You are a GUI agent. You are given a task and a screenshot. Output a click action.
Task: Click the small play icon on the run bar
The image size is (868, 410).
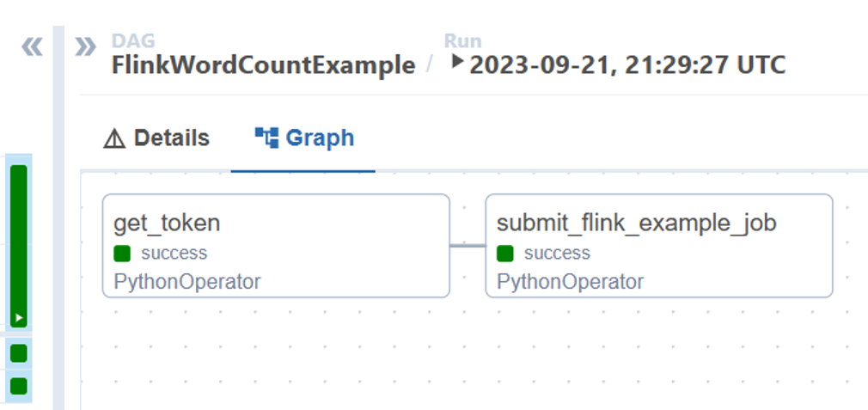(19, 318)
